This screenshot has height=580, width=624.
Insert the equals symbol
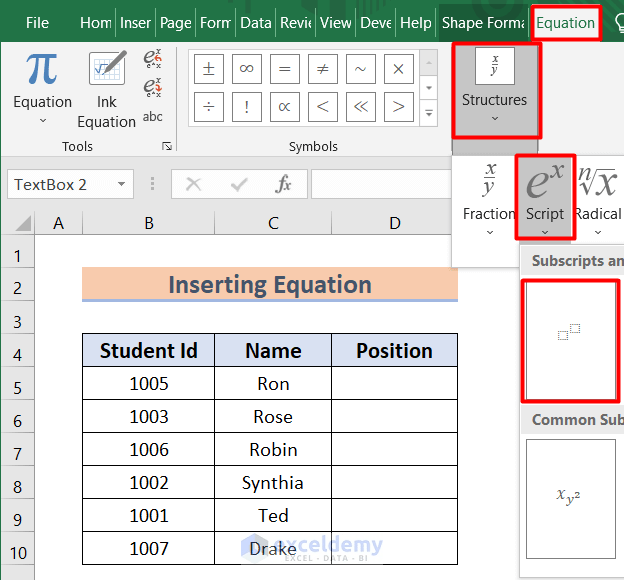coord(285,69)
